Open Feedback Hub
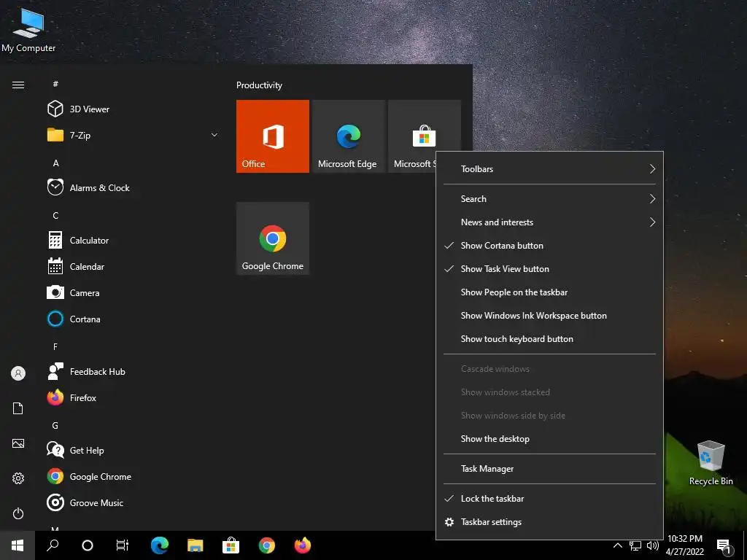The height and width of the screenshot is (560, 747). [x=133, y=371]
